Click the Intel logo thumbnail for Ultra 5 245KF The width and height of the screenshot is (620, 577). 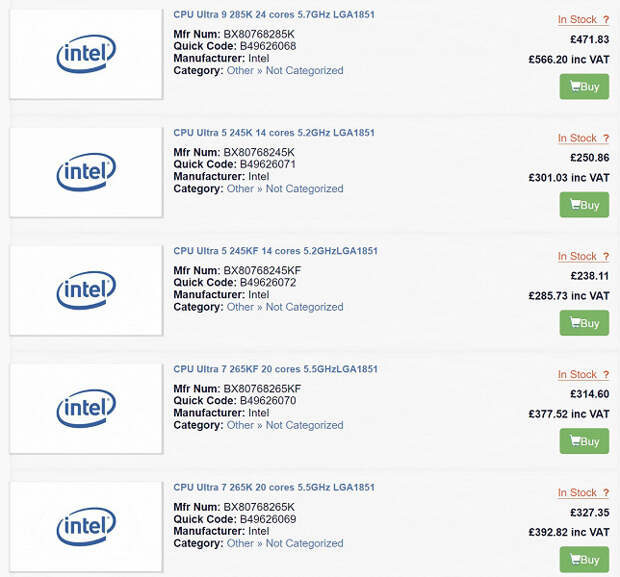pos(86,291)
